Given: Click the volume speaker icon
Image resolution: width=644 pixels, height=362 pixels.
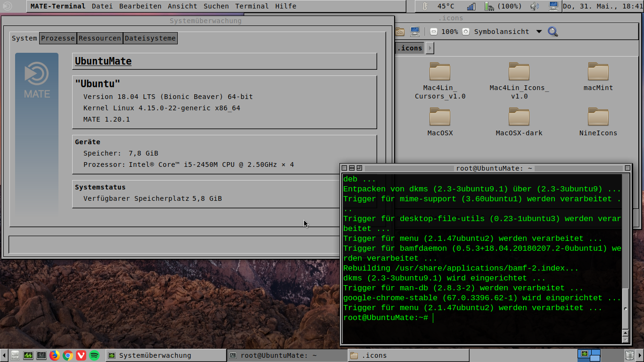Looking at the screenshot, I should pyautogui.click(x=534, y=6).
